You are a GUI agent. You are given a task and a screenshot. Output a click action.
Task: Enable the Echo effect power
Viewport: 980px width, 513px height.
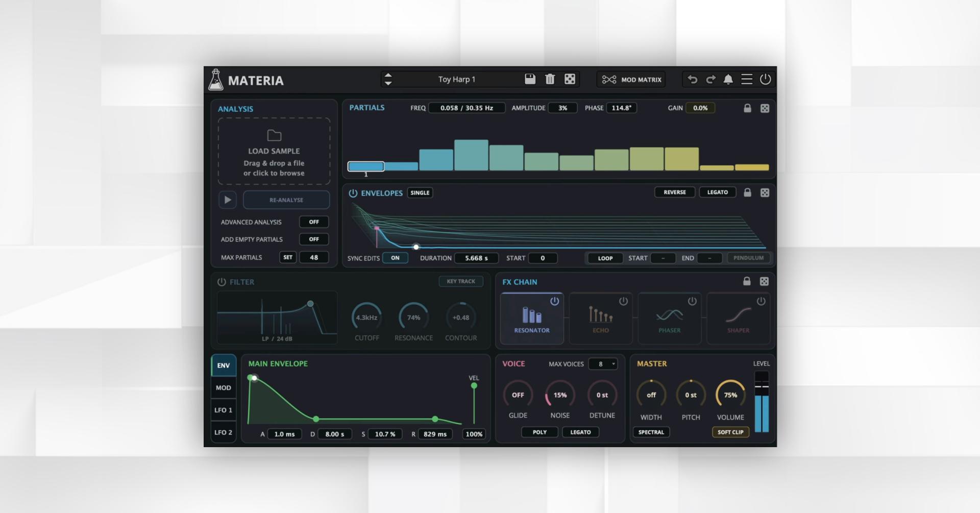tap(623, 301)
